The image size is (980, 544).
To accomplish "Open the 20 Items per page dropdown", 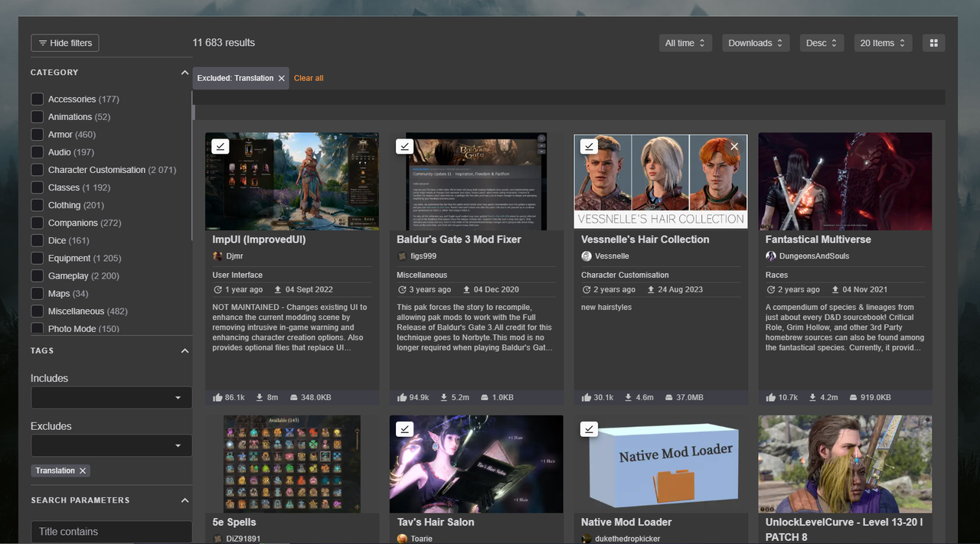I will (884, 43).
